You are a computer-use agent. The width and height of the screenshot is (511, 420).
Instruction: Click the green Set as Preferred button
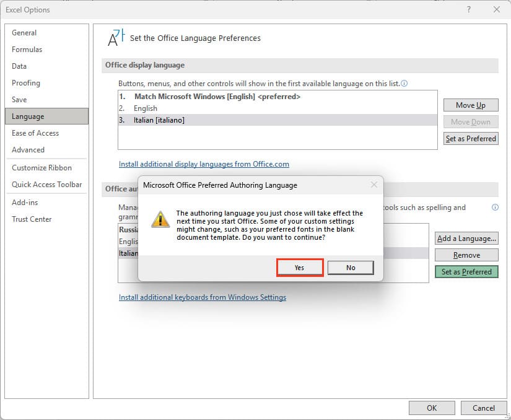(x=466, y=272)
